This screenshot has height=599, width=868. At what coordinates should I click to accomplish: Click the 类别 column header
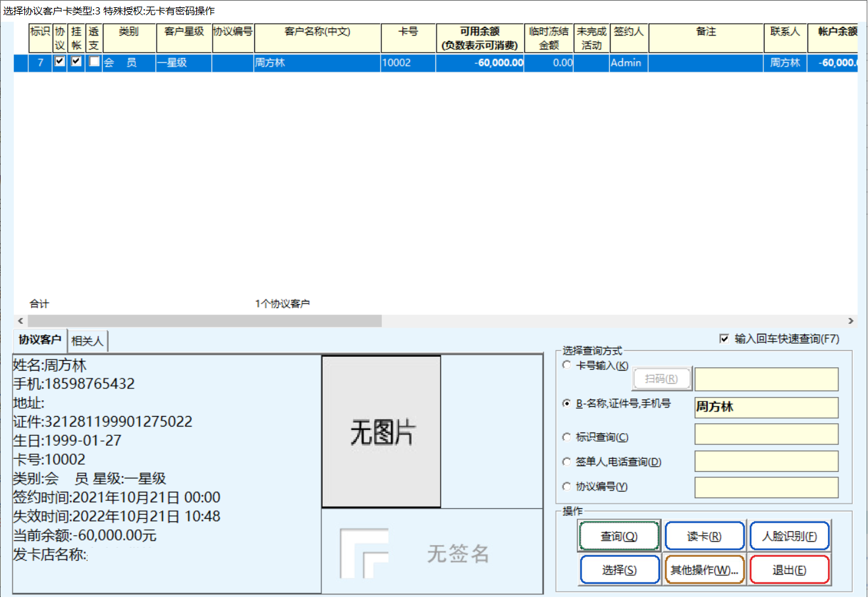point(129,38)
